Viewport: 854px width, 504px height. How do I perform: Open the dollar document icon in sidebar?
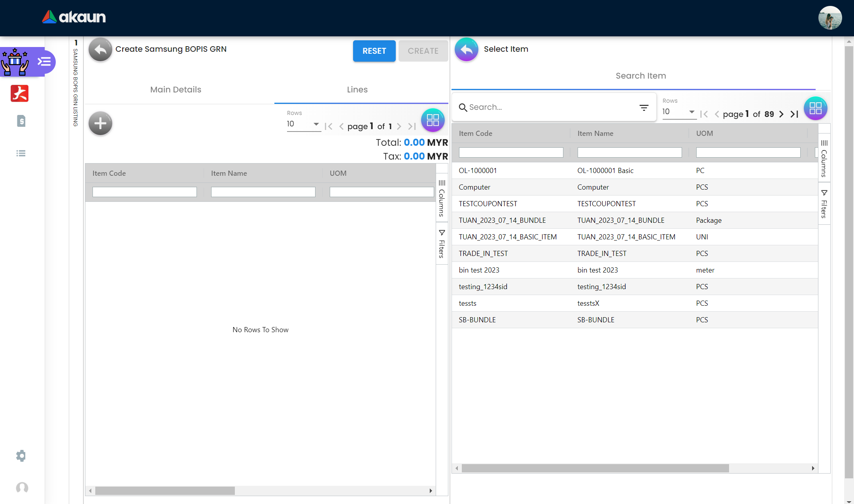coord(21,121)
